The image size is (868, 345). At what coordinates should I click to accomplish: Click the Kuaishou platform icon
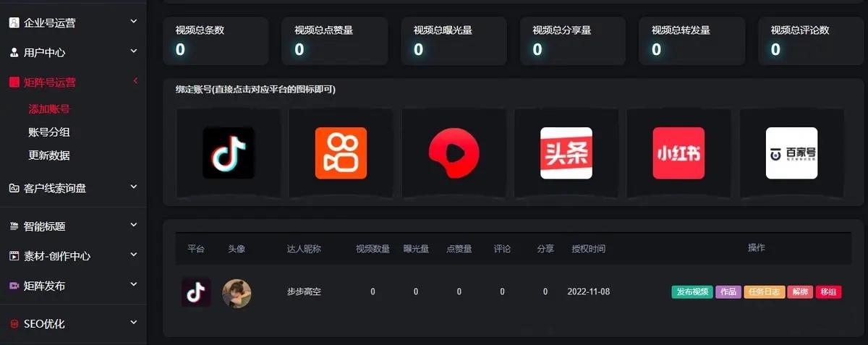341,153
